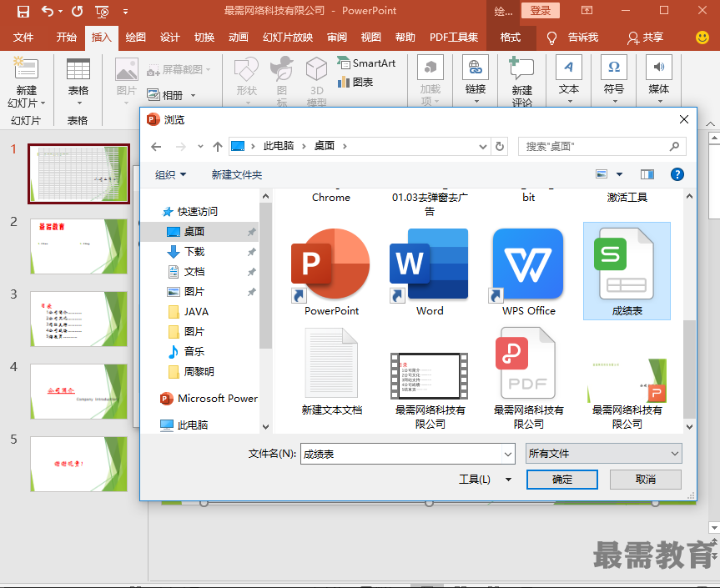Insert SmartArt graphic
This screenshot has height=588, width=720.
pos(366,63)
